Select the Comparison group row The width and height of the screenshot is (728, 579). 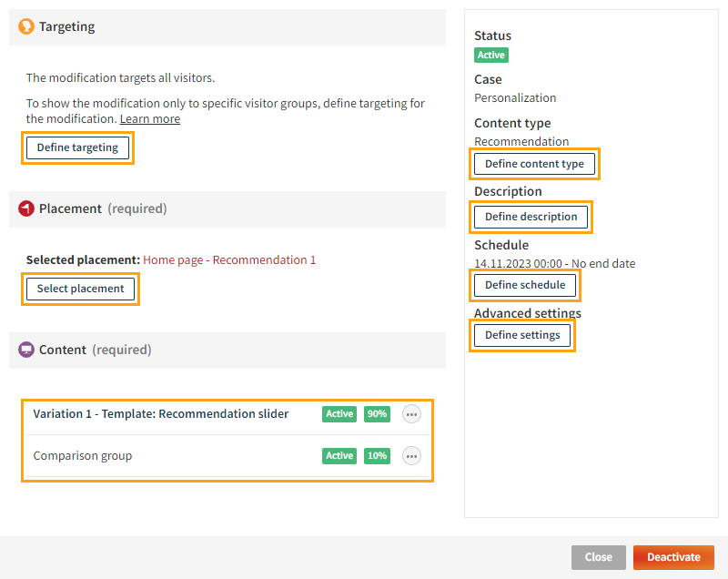coord(83,455)
